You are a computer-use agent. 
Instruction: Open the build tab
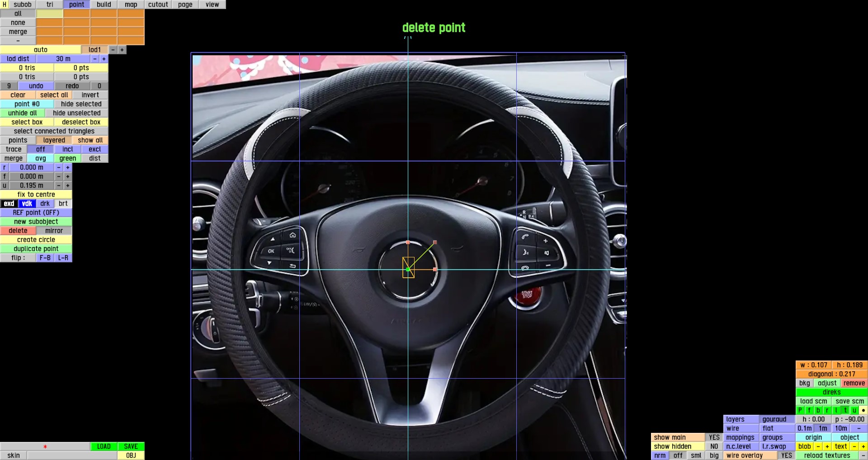pyautogui.click(x=104, y=5)
